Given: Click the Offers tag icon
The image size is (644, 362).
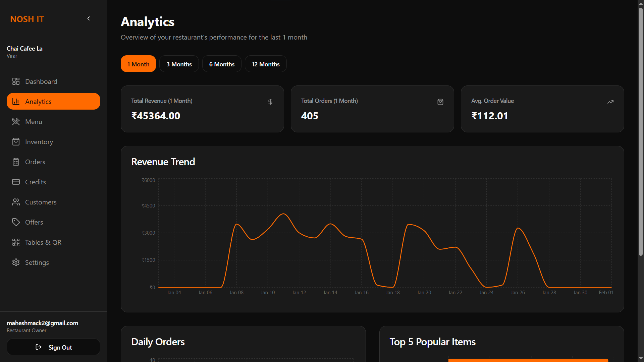Looking at the screenshot, I should [16, 222].
